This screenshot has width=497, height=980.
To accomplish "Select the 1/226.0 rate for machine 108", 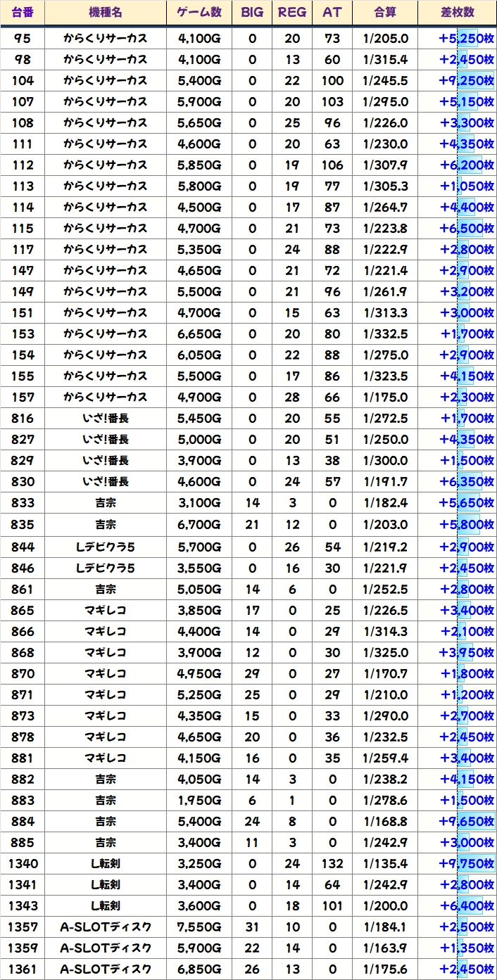I will click(385, 122).
